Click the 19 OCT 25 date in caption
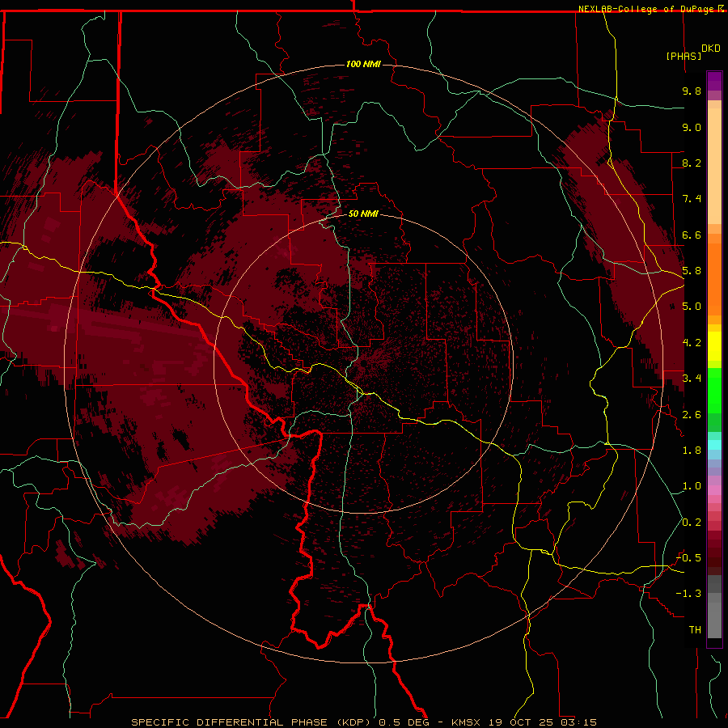Viewport: 728px width, 728px height. 522,722
